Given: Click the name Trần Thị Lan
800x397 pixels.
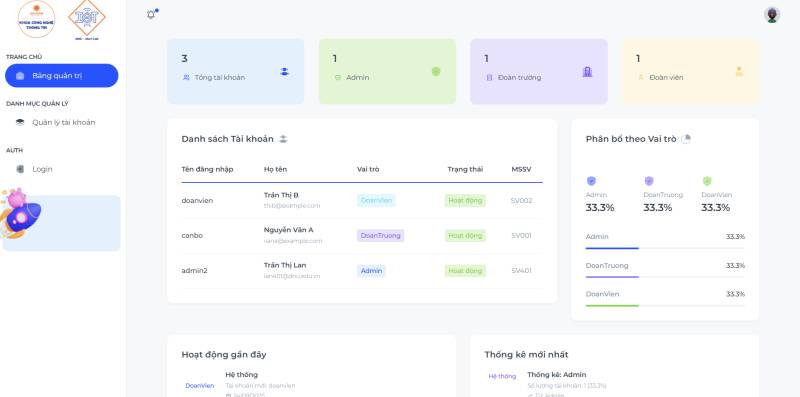Looking at the screenshot, I should [285, 265].
